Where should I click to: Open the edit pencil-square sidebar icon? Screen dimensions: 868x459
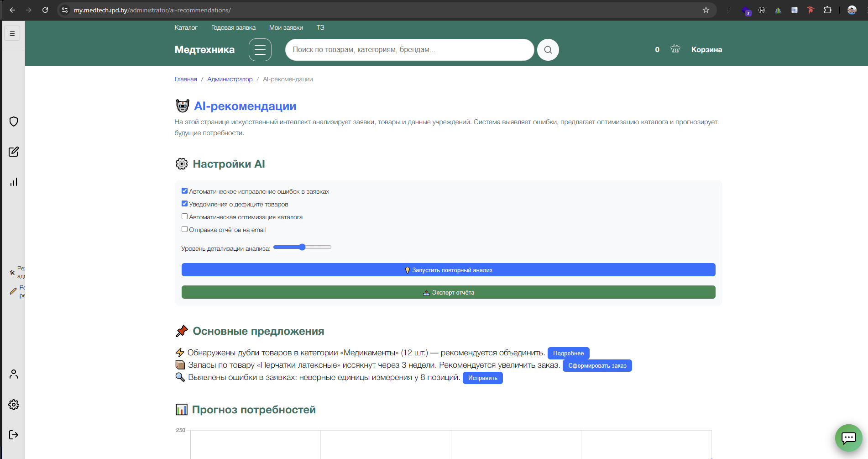(14, 152)
